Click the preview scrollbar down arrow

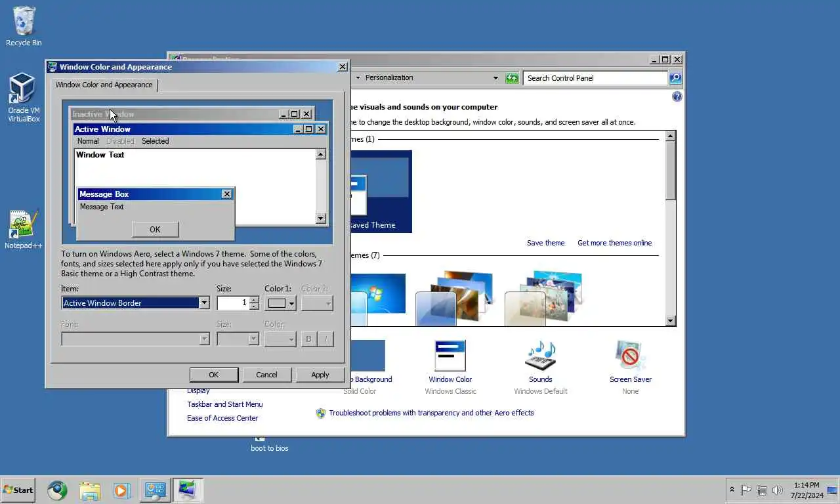321,219
